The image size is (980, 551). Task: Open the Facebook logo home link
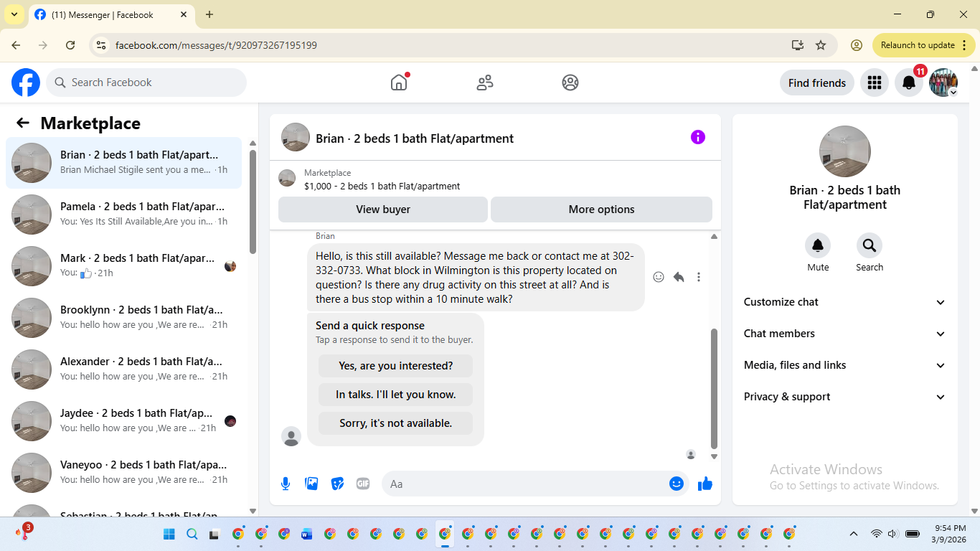tap(26, 83)
